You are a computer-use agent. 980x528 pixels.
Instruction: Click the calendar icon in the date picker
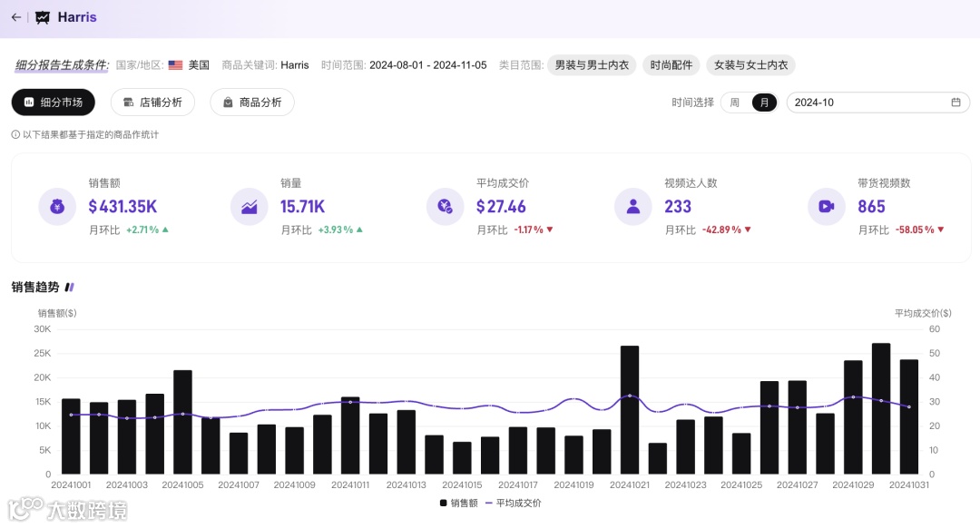point(956,103)
